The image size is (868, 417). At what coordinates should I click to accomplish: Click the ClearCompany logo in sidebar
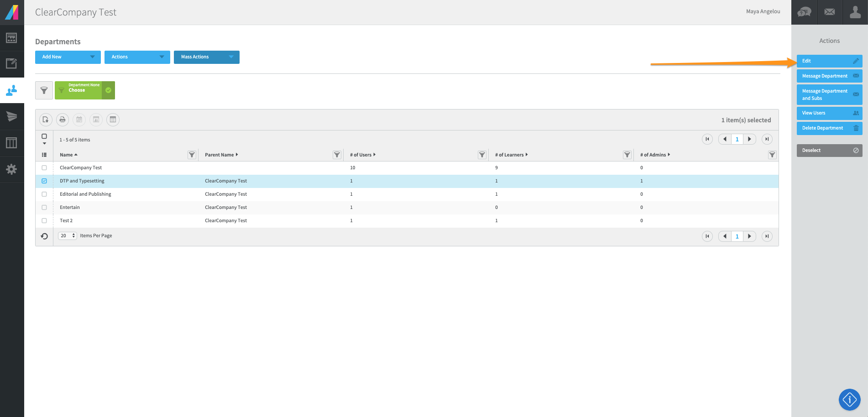coord(12,12)
